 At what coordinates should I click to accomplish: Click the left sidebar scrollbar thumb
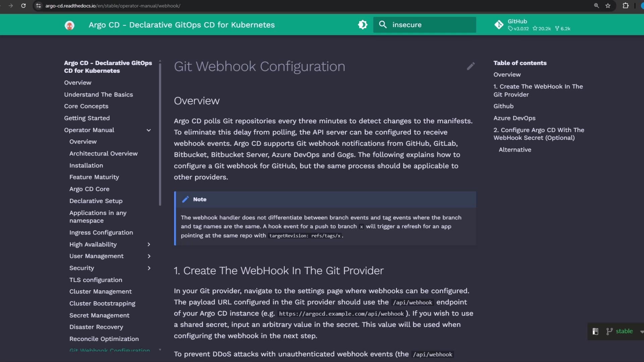coord(160,134)
